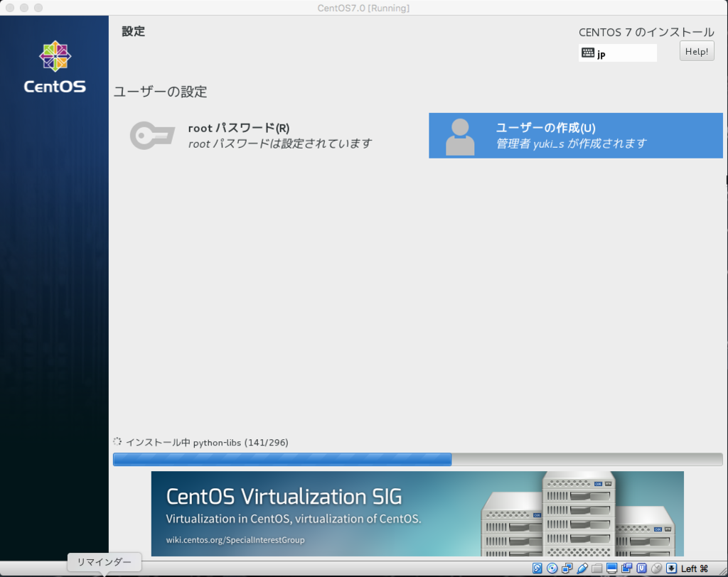Open the jp keyboard layout indicator
The height and width of the screenshot is (577, 728).
click(618, 53)
